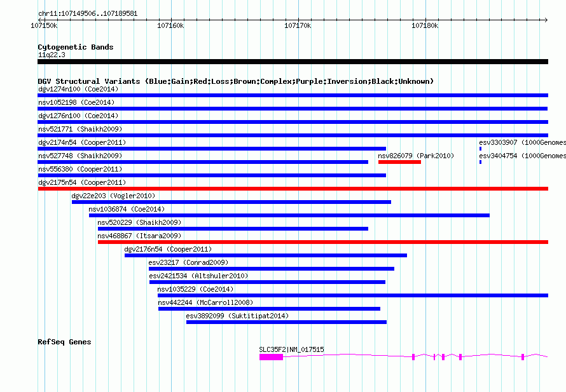
Task: Click the blue dgv2174n54 gain bar
Action: click(212, 149)
